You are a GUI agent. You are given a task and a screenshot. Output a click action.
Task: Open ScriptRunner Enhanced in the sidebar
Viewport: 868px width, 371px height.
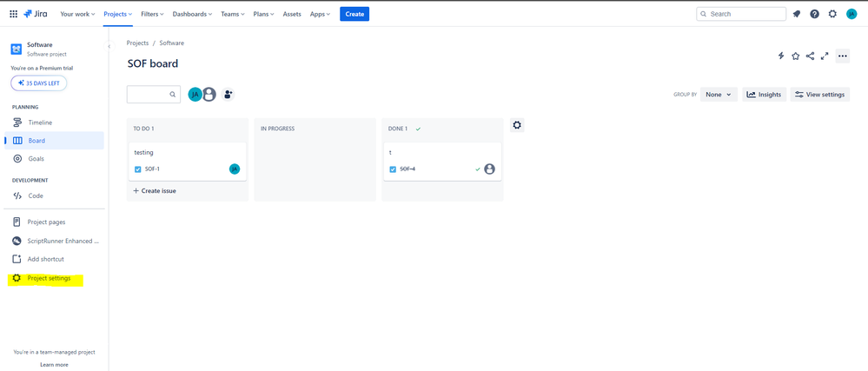pyautogui.click(x=54, y=241)
